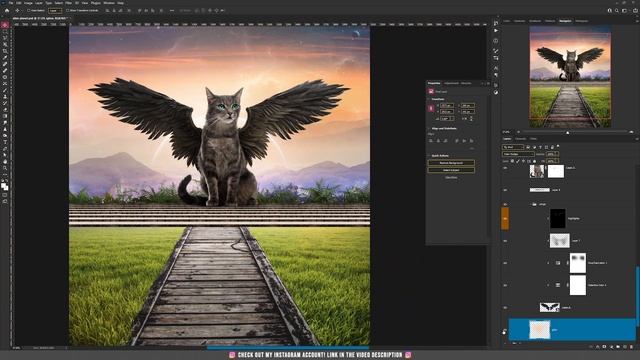Select the Eyedropper tool
Screen dimensions: 640x360
[x=4, y=58]
